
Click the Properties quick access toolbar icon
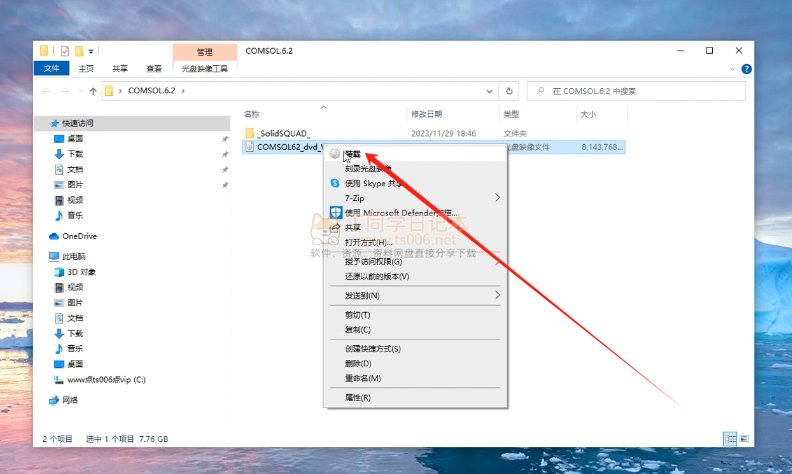[65, 51]
